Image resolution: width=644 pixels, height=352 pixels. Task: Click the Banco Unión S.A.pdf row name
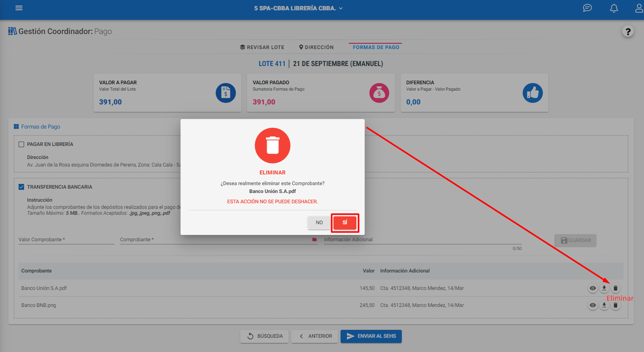tap(44, 288)
